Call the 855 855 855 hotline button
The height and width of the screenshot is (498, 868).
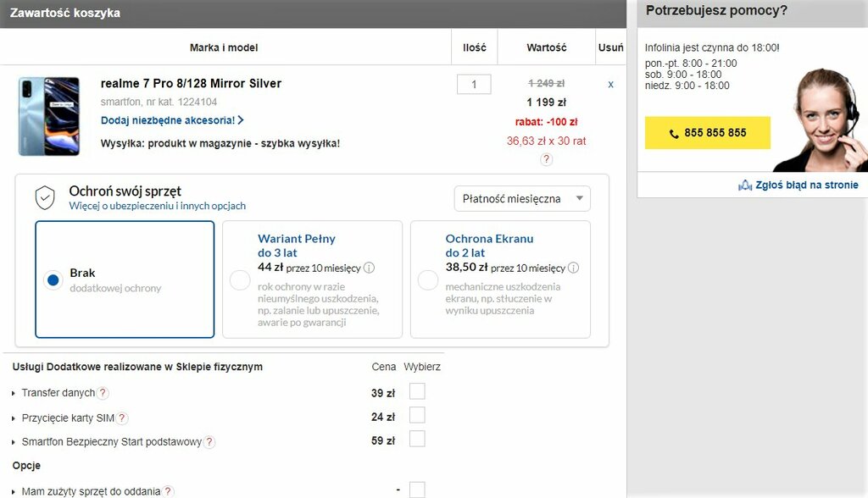707,133
